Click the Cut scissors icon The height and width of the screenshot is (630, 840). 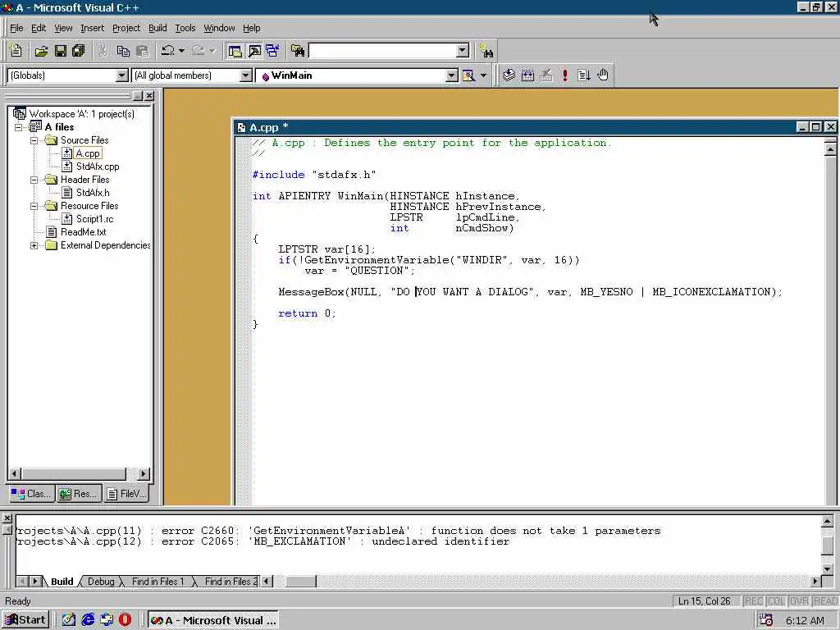coord(103,51)
